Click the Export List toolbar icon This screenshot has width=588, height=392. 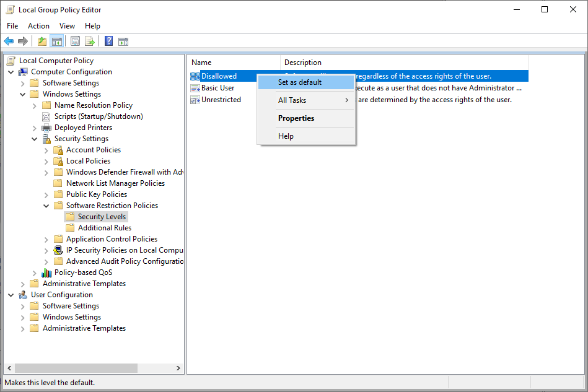coord(90,41)
